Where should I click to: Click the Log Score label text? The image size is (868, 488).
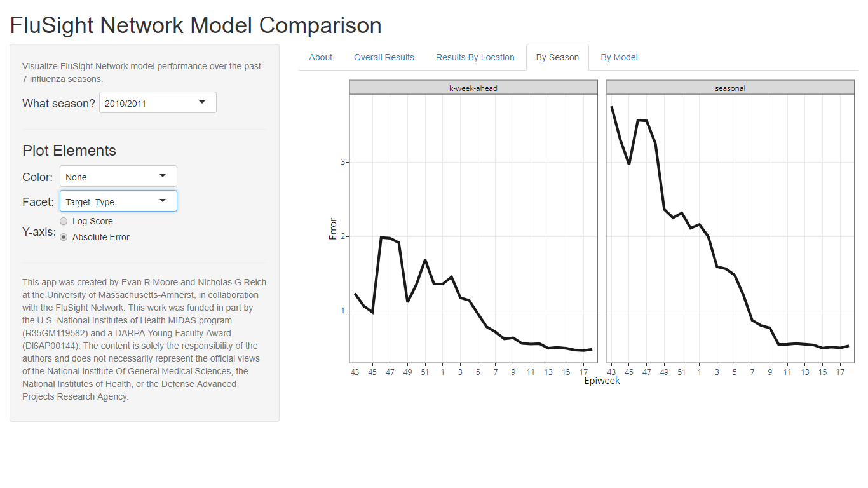[x=93, y=221]
